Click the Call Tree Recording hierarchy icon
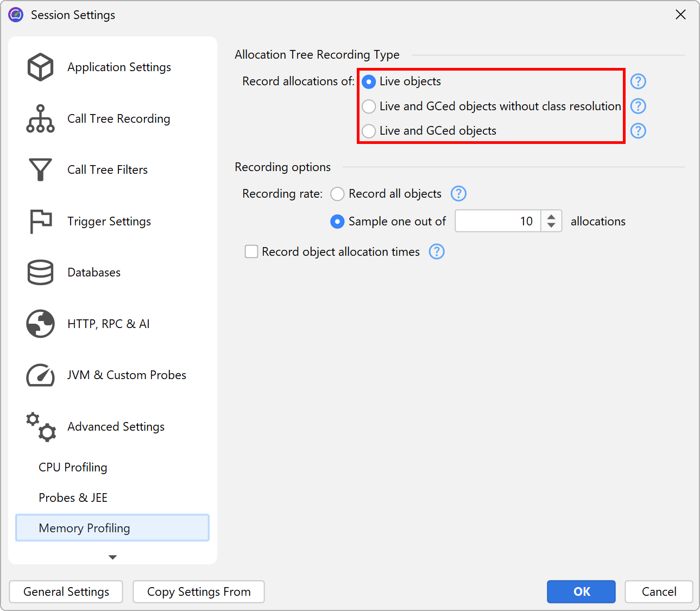 (x=40, y=118)
